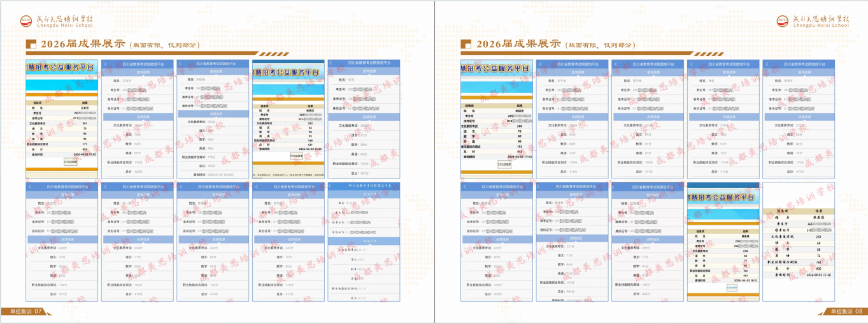
Task: Click print transcript button in the 432 total card
Action: coord(71,162)
